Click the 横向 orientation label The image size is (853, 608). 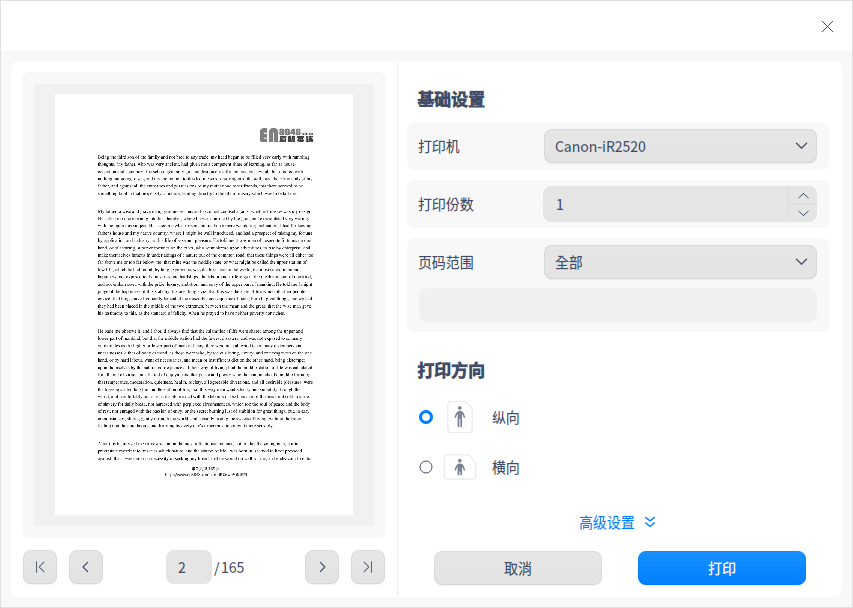tap(506, 468)
